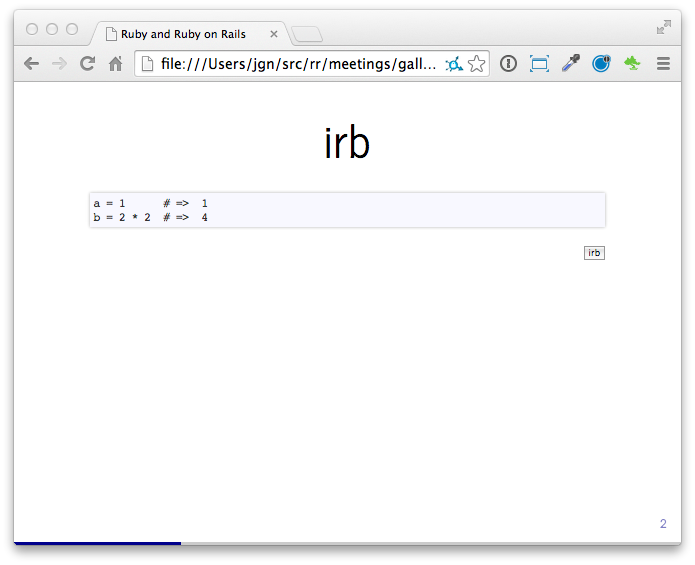Toggle fullscreen with the expand arrows icon
The width and height of the screenshot is (695, 565).
click(x=664, y=27)
